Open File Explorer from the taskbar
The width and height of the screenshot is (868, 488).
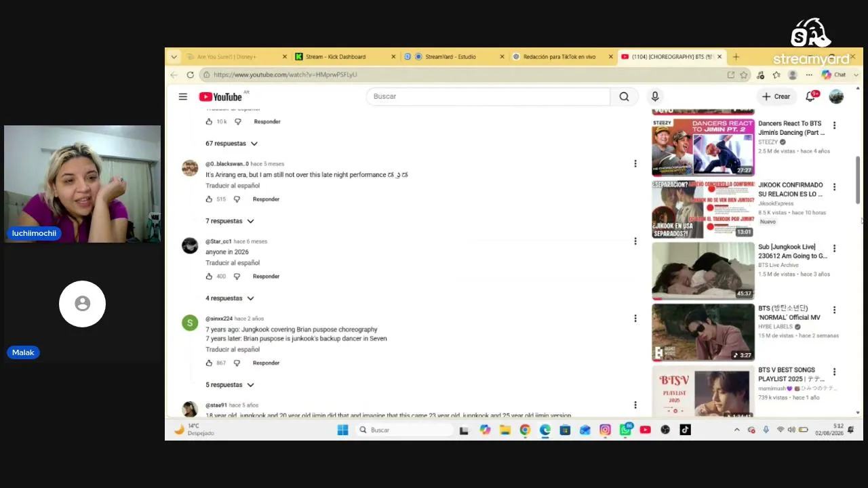point(505,430)
